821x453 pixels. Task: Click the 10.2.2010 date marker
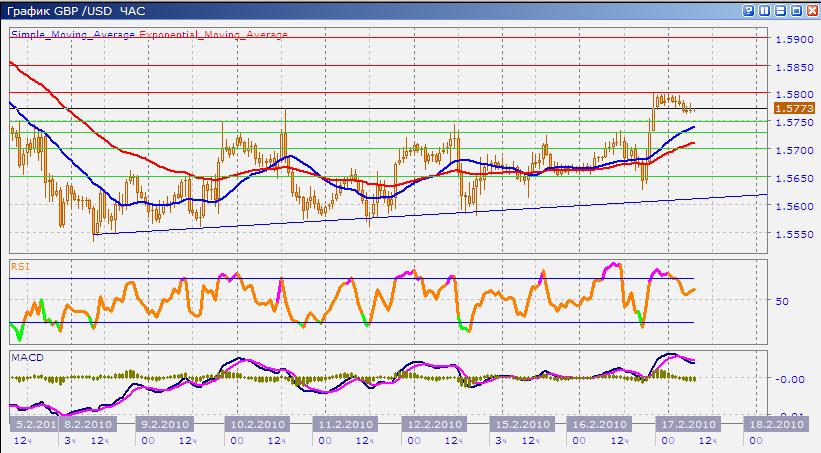coord(260,423)
